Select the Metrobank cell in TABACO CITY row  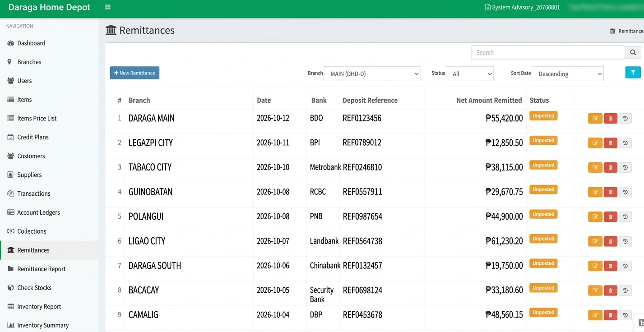pos(325,167)
